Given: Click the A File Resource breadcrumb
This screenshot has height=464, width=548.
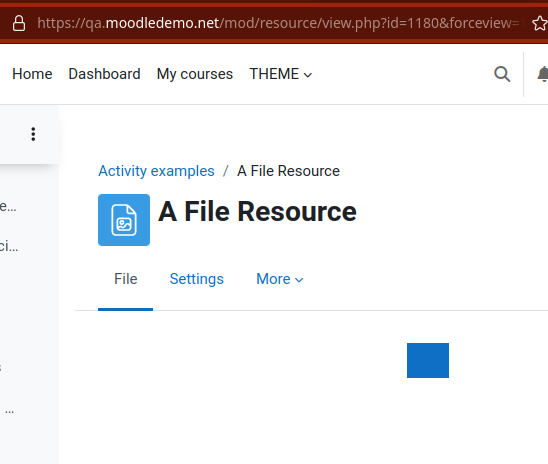Looking at the screenshot, I should point(288,171).
